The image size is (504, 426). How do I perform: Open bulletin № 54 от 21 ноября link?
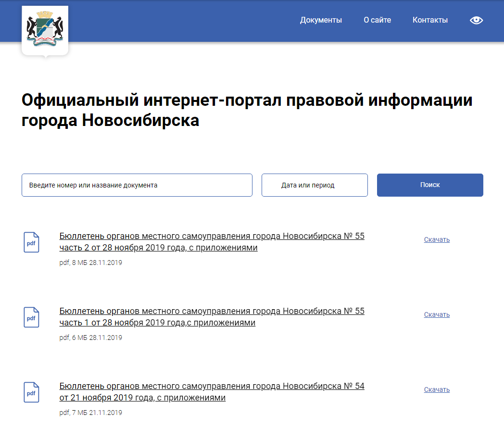pyautogui.click(x=212, y=392)
